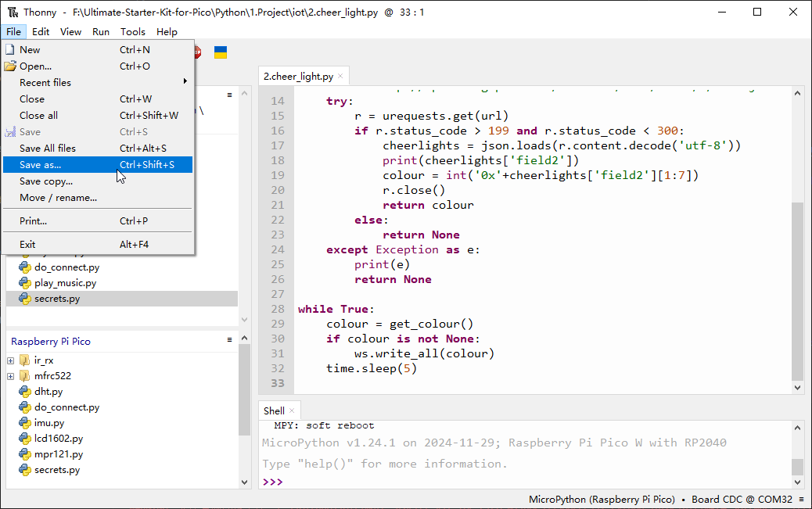Select Close all menu entry

98,116
